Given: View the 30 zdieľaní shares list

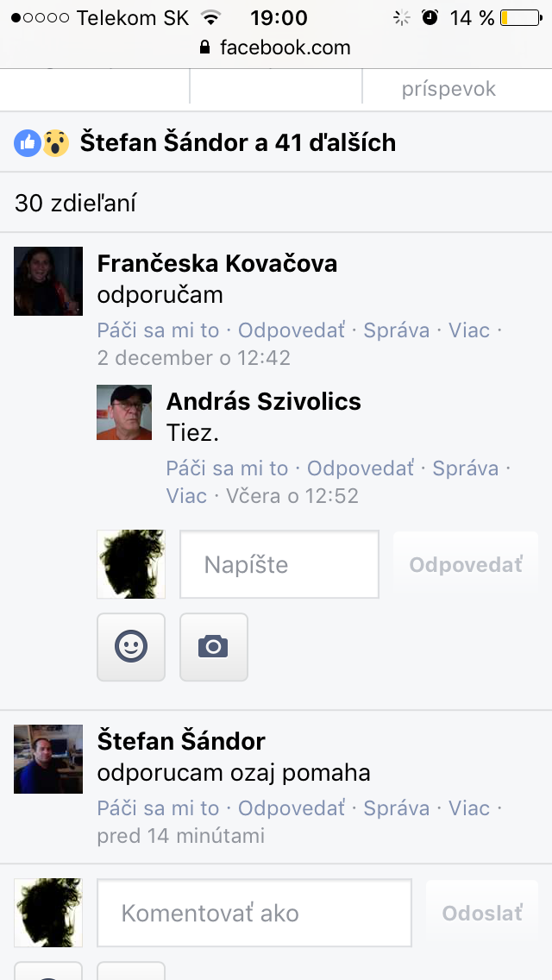Looking at the screenshot, I should tap(76, 203).
